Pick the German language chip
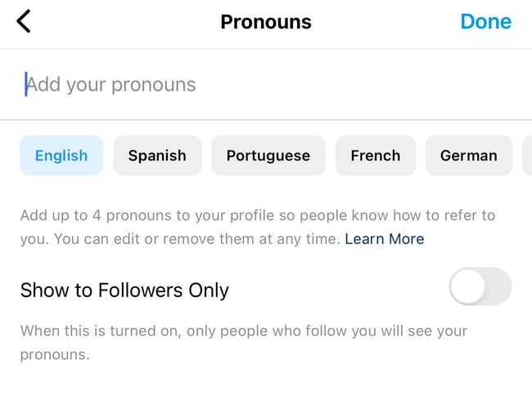 click(468, 155)
